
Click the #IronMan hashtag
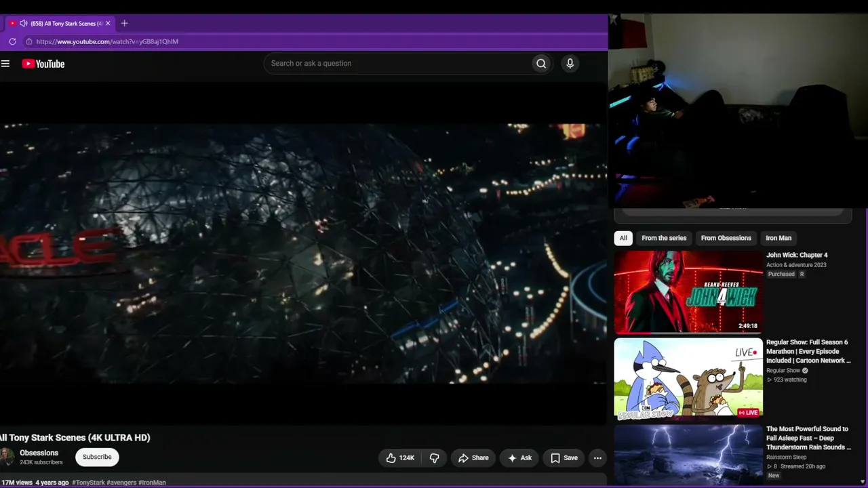(x=152, y=483)
